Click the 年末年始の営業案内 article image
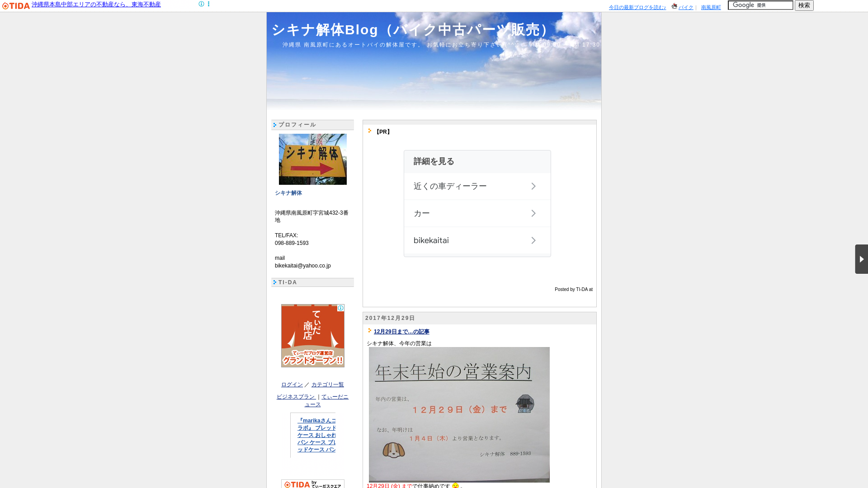 pos(459,414)
